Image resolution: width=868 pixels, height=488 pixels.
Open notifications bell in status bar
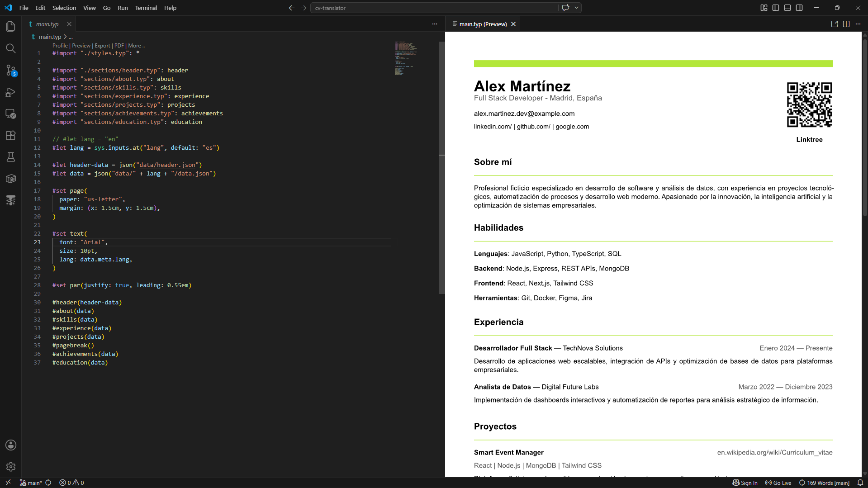(x=860, y=483)
